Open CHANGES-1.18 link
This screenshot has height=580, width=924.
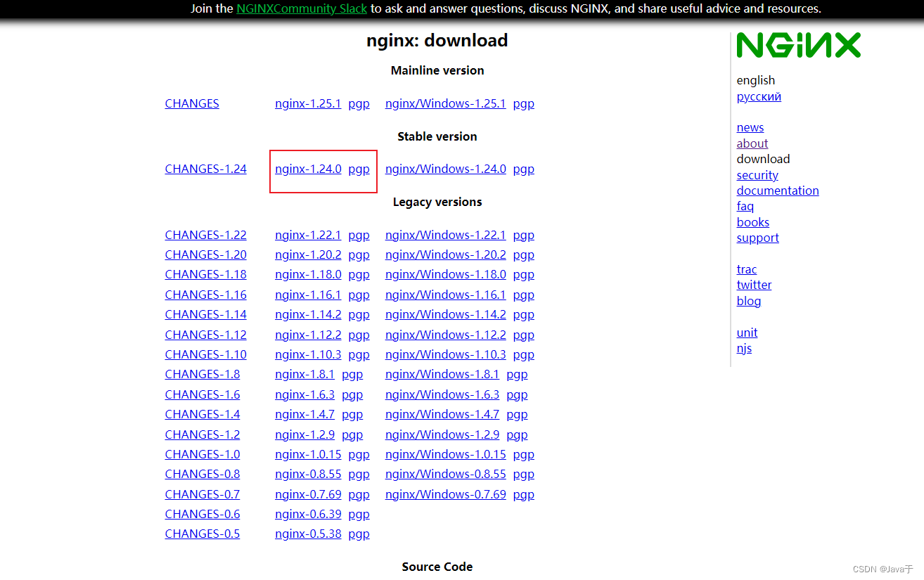(x=206, y=274)
